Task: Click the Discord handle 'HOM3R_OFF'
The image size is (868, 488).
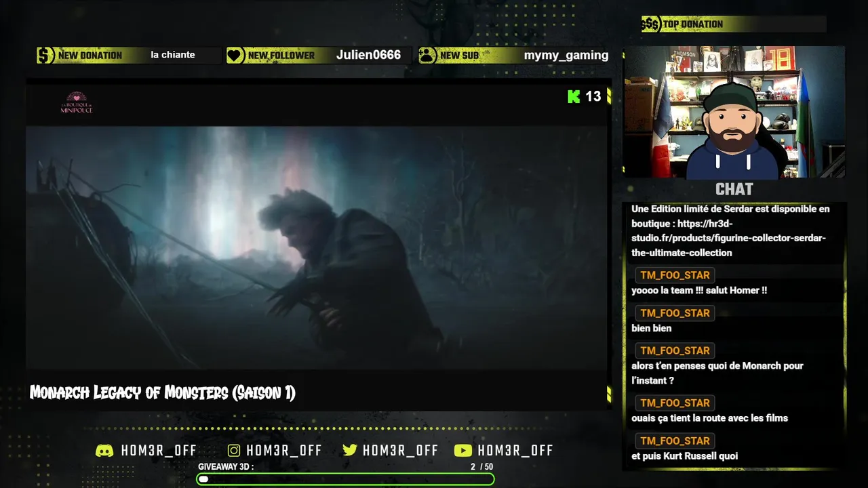Action: click(x=159, y=451)
